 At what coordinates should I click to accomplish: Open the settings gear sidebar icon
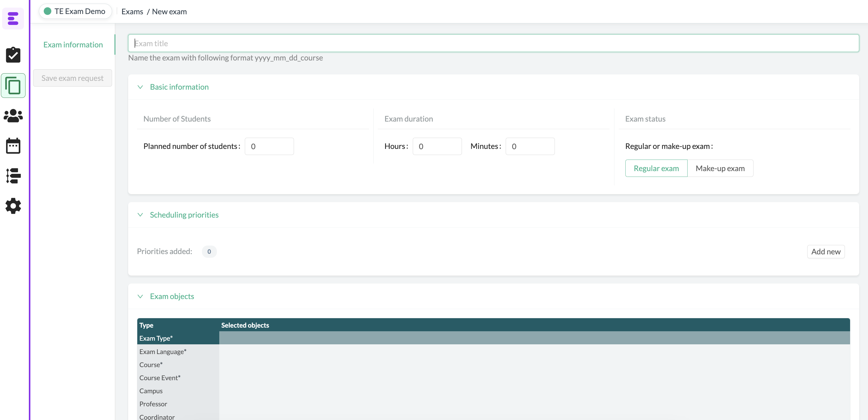point(13,206)
